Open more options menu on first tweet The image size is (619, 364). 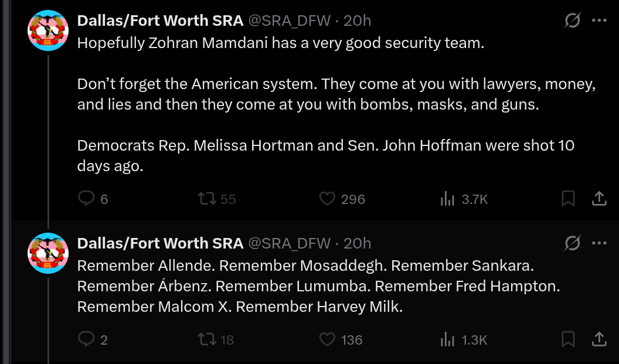point(598,21)
